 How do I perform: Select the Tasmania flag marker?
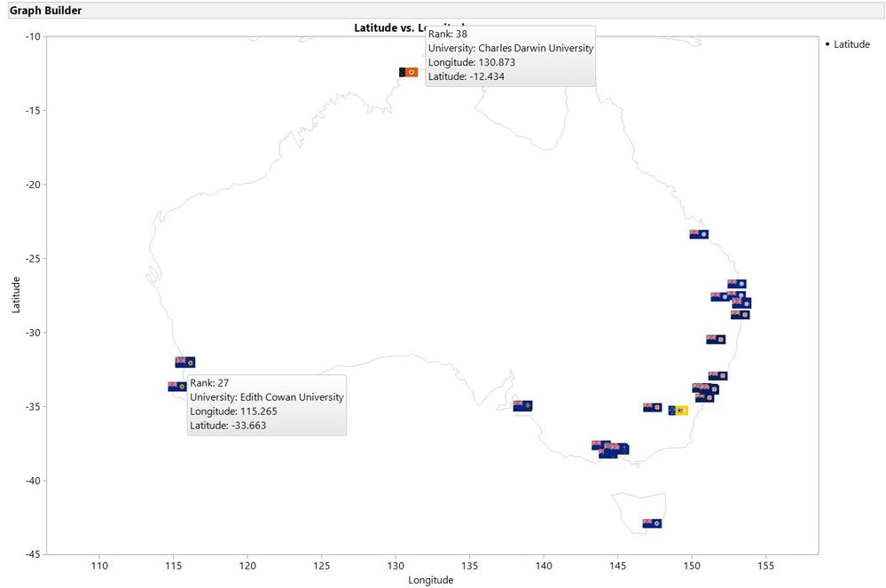[652, 523]
